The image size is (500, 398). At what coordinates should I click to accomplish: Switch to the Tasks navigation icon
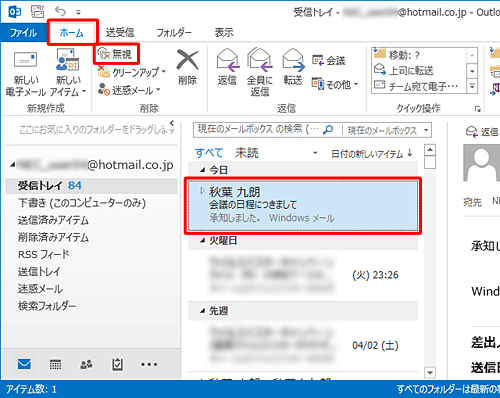point(117,364)
